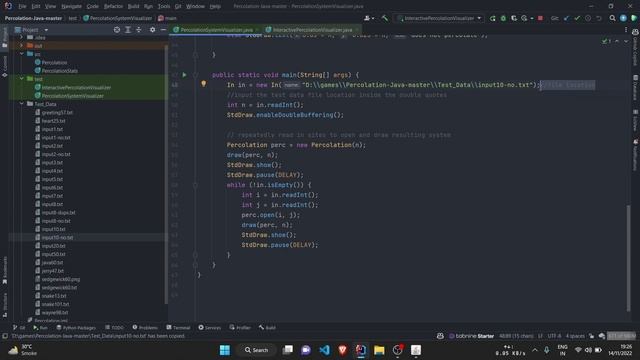Open Search Everywhere magnifier icon
Image resolution: width=640 pixels, height=360 pixels.
[612, 18]
